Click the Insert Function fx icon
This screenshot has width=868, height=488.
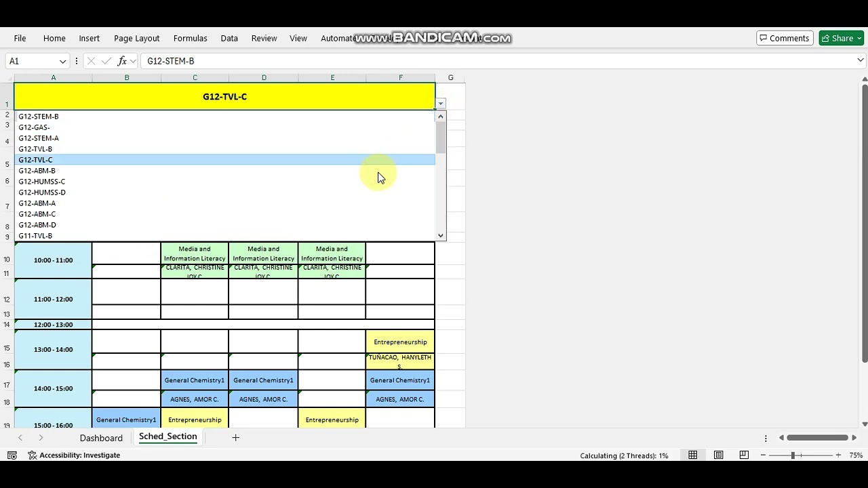click(122, 61)
